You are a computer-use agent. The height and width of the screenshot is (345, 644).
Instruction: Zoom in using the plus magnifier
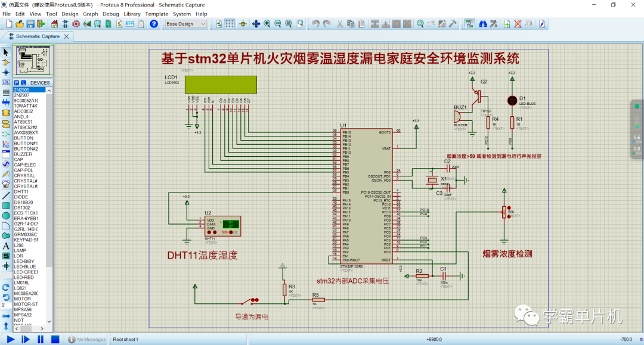(x=267, y=24)
